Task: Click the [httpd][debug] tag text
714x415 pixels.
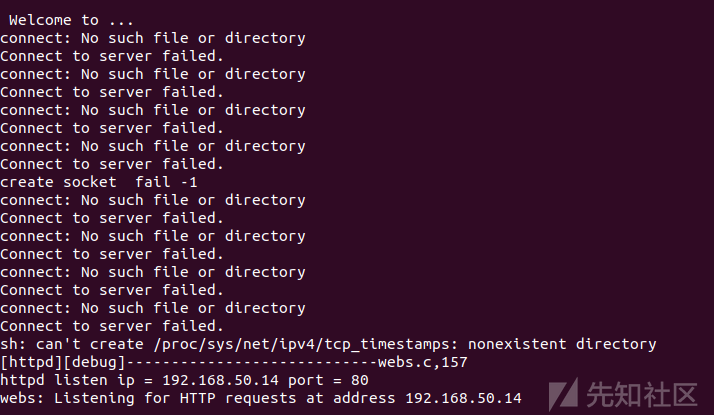Action: coord(63,362)
